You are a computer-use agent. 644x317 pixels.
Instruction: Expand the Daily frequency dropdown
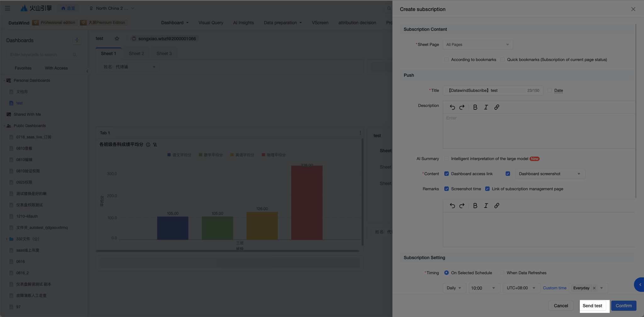click(454, 288)
